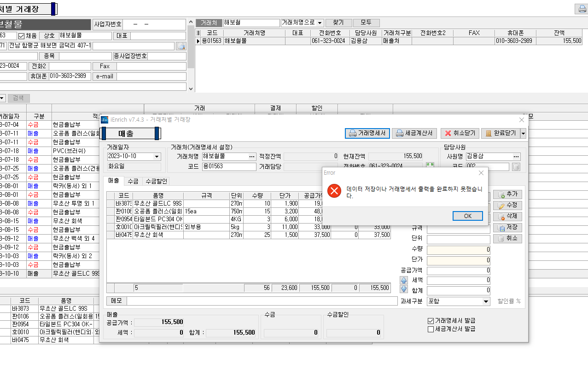Screen dimensions: 588x383
Task: Switch to the 수금 tab
Action: (x=133, y=181)
